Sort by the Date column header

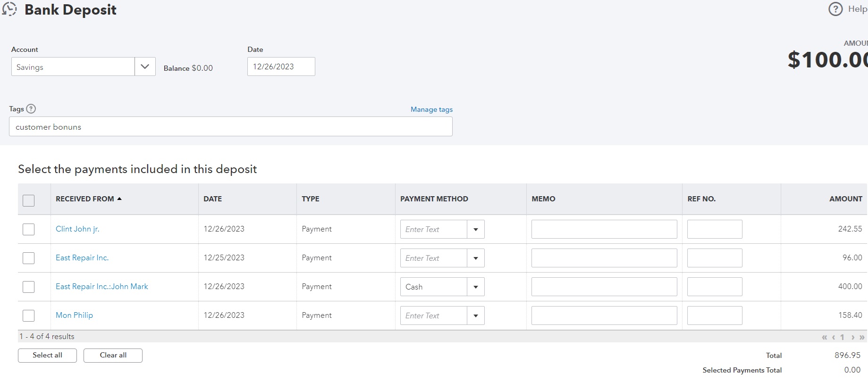tap(212, 199)
